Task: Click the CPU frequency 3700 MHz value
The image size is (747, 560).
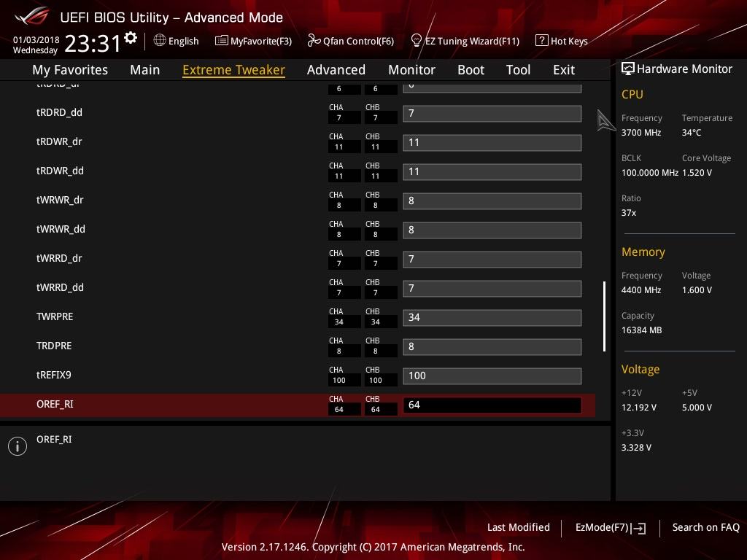Action: coord(640,133)
